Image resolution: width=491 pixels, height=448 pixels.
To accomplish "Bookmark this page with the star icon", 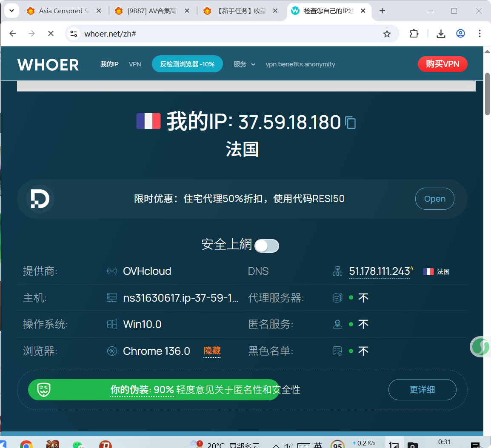I will point(387,34).
